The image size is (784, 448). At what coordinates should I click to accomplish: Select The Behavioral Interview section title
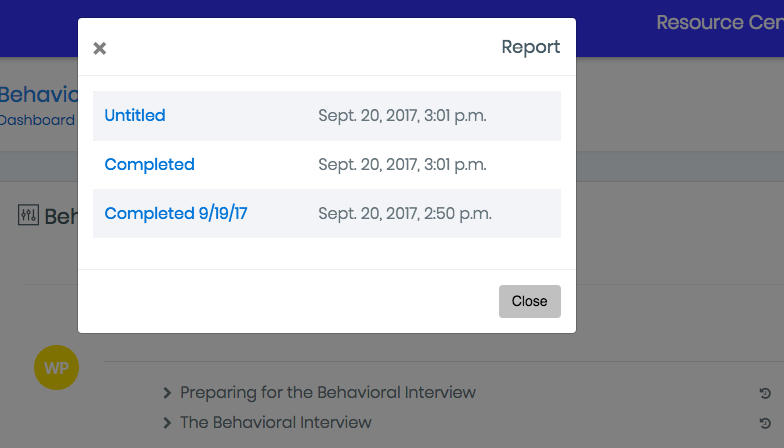pos(276,422)
